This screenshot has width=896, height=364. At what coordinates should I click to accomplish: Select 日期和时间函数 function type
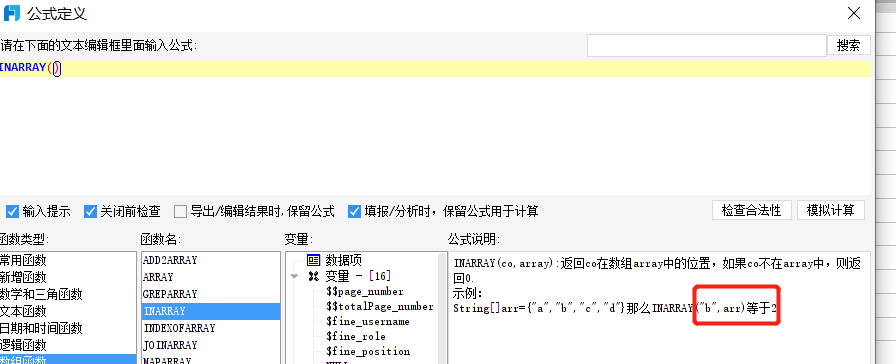coord(68,328)
